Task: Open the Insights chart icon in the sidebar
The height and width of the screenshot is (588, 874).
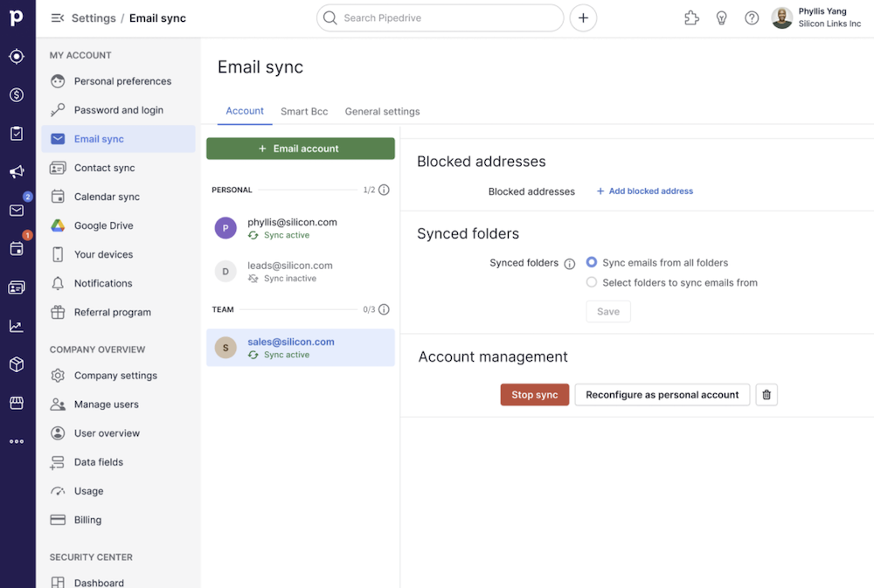Action: [x=17, y=325]
